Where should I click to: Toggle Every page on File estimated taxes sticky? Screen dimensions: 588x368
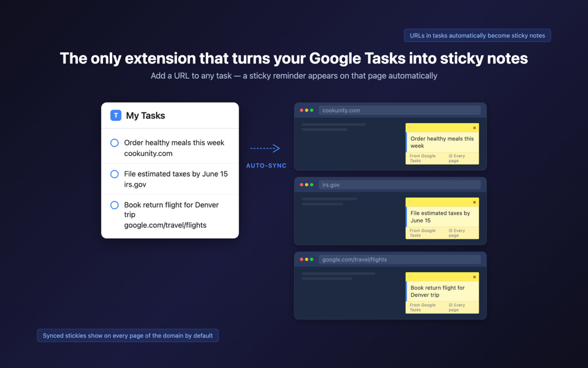point(457,233)
